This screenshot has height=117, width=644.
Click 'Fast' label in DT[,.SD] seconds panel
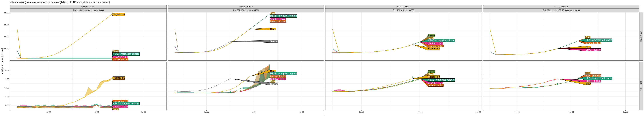tap(273, 81)
